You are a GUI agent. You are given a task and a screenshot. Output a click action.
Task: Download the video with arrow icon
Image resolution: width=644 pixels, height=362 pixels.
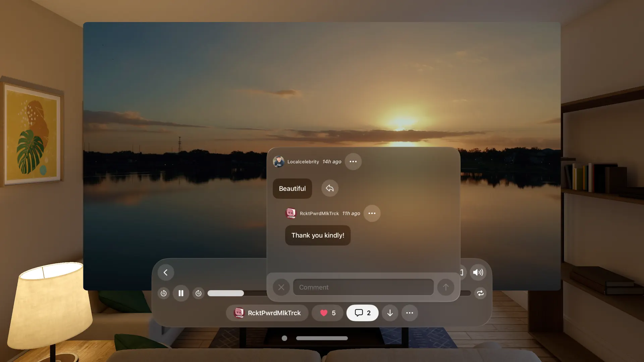390,313
